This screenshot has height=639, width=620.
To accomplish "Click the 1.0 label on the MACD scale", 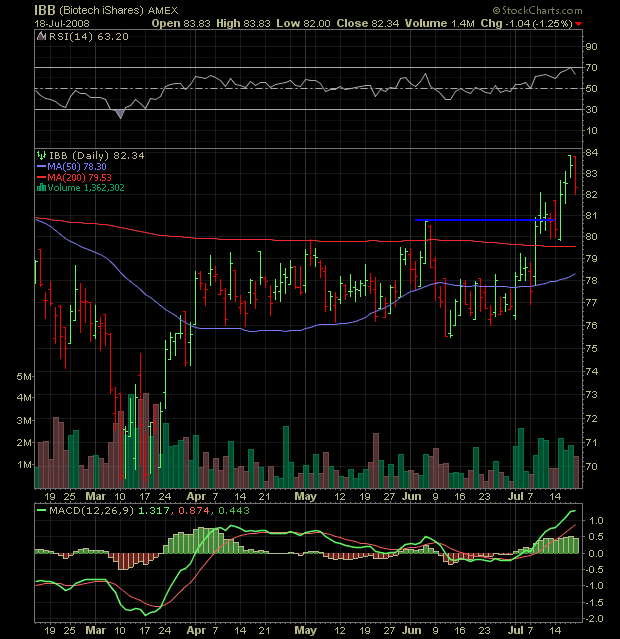I will [x=595, y=520].
